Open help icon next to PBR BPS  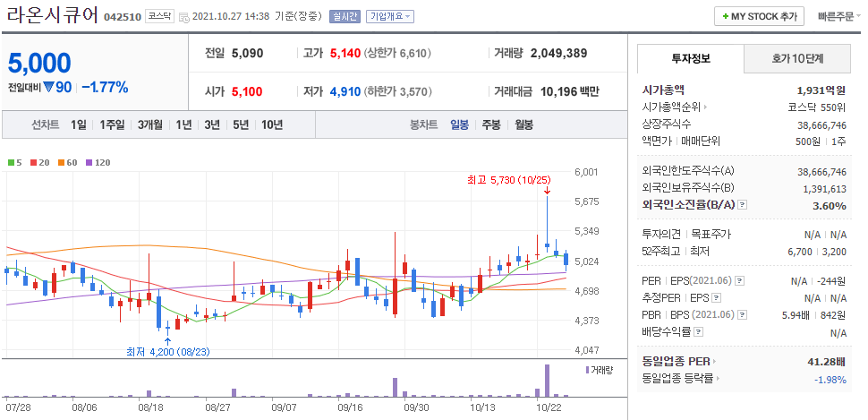743,315
